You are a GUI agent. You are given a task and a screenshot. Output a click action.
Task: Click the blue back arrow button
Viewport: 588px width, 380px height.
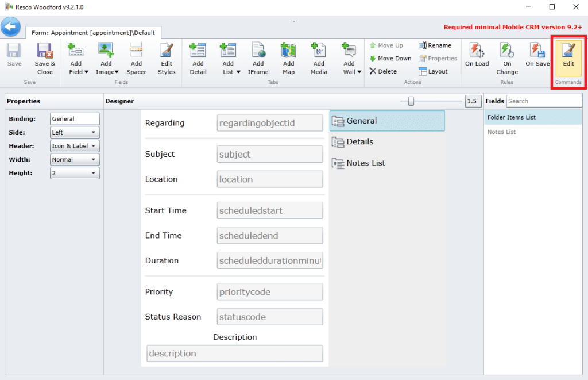11,27
